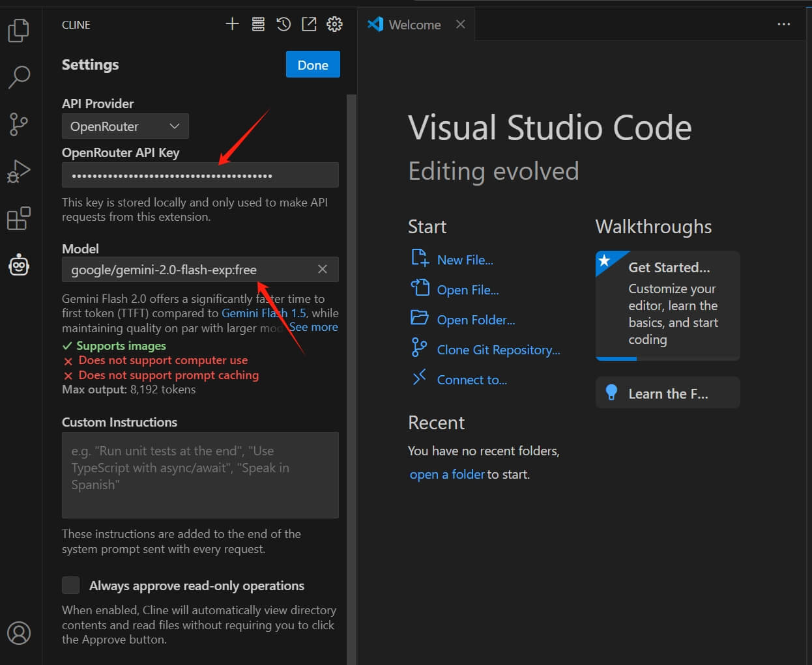Open Cline task history icon
The image size is (812, 665).
[x=283, y=25]
